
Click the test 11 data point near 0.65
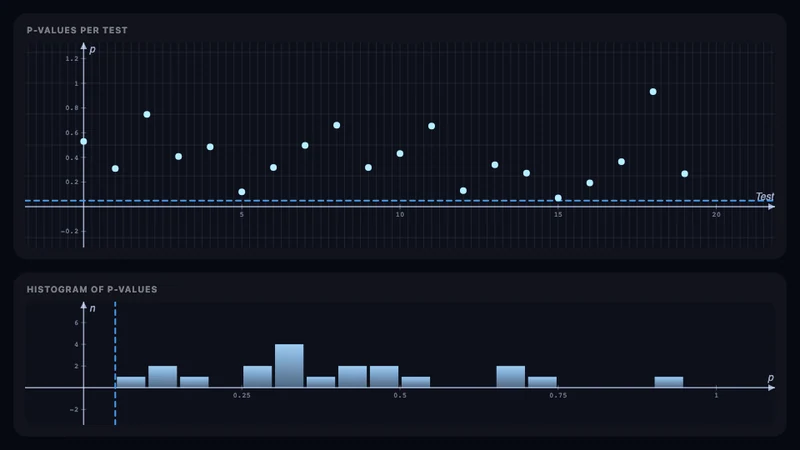pyautogui.click(x=432, y=126)
